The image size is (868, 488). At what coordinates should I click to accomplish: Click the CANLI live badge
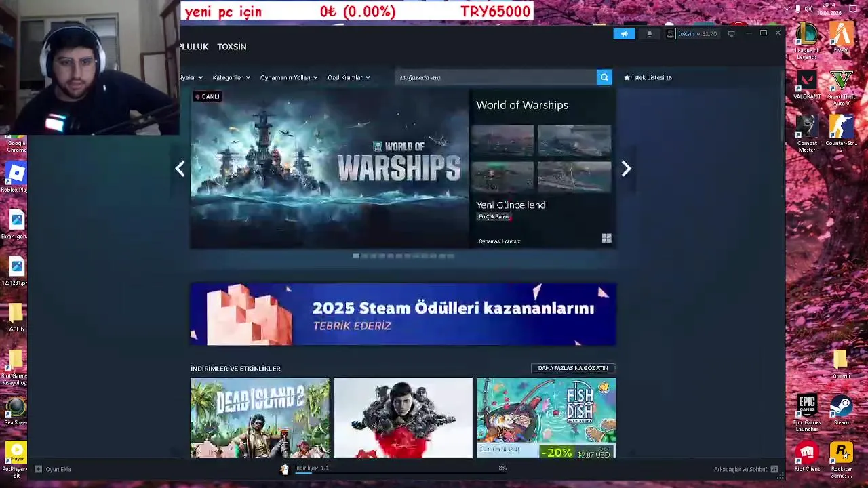point(208,97)
